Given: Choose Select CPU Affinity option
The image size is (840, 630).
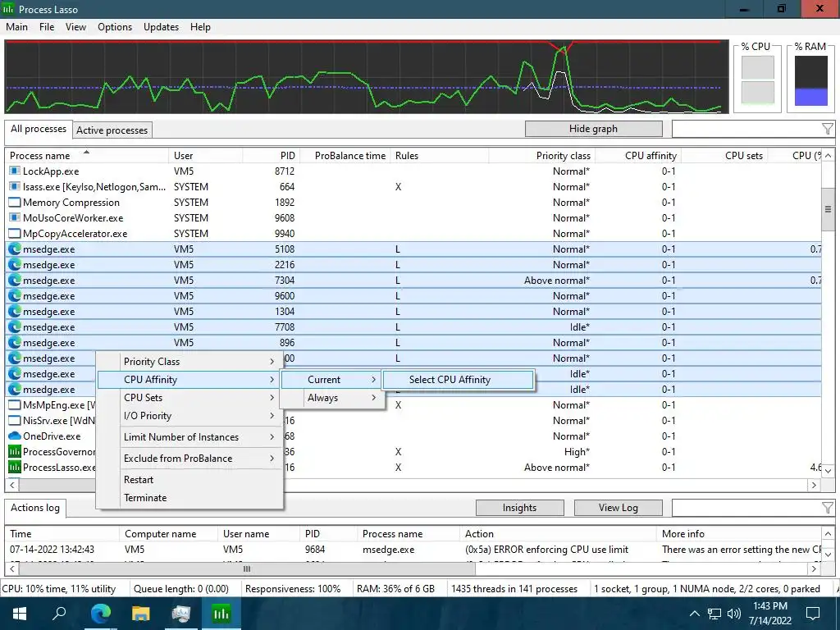Looking at the screenshot, I should pos(459,380).
